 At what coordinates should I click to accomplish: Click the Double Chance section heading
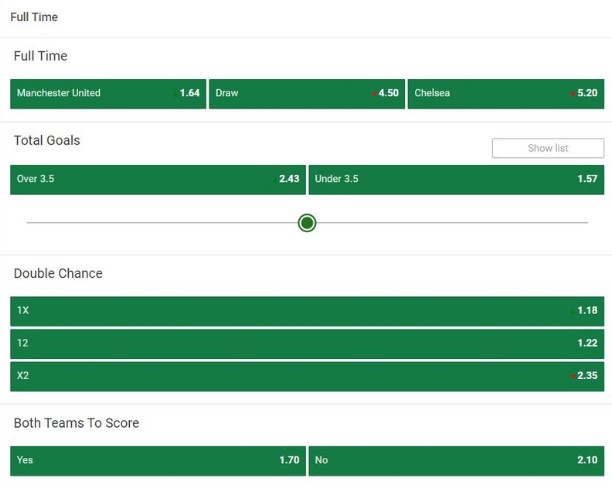58,274
